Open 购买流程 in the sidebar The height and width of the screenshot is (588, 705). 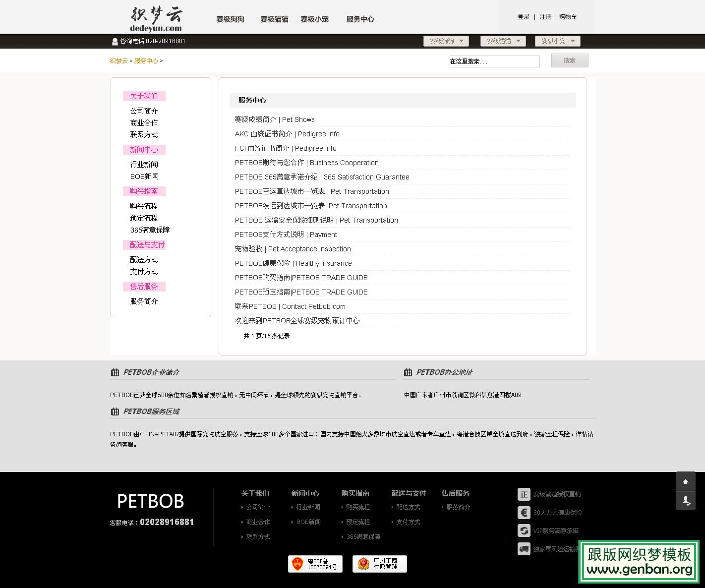coord(144,206)
